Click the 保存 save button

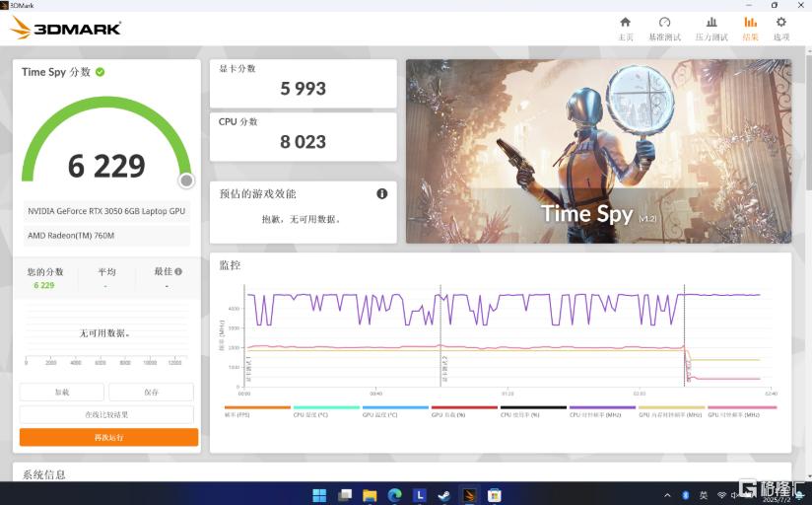[151, 392]
